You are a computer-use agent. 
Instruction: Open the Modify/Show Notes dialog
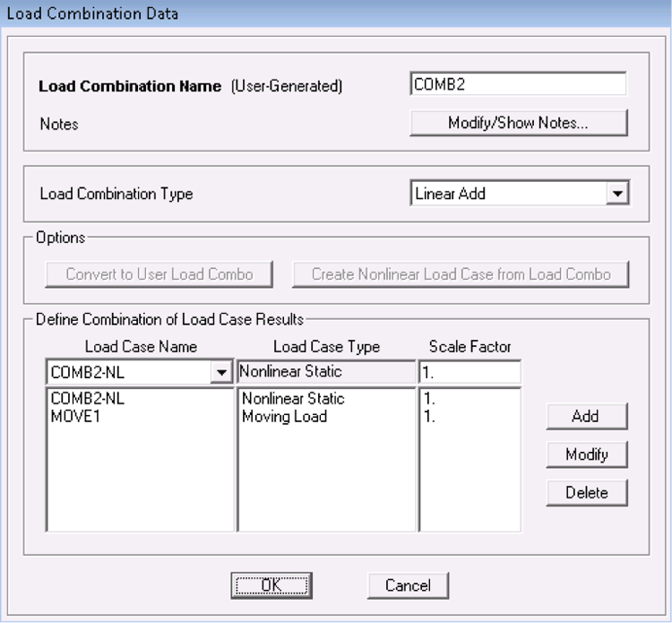point(518,124)
